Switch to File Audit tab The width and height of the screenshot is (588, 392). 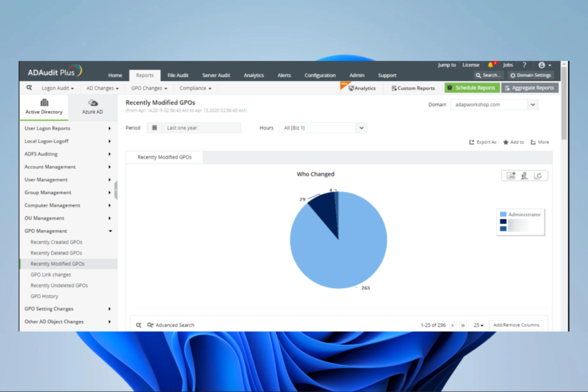pos(178,75)
